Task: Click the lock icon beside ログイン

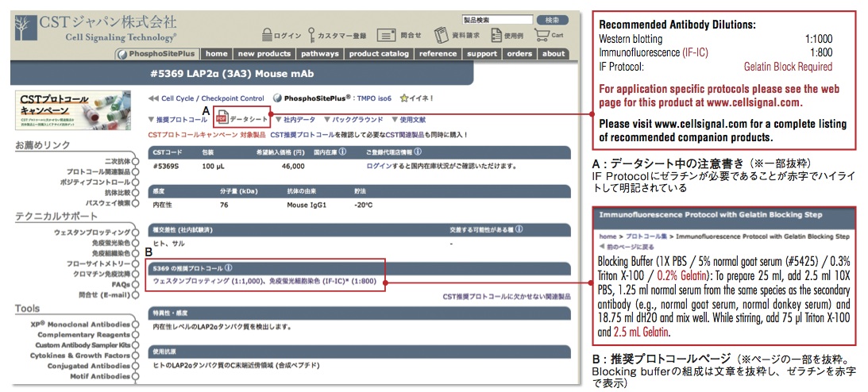Action: pos(268,35)
